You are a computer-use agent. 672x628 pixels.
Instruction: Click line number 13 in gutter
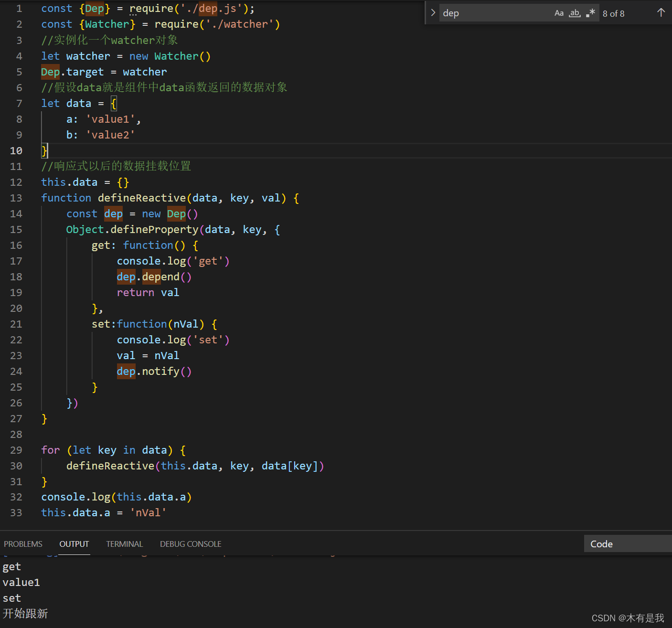click(16, 198)
